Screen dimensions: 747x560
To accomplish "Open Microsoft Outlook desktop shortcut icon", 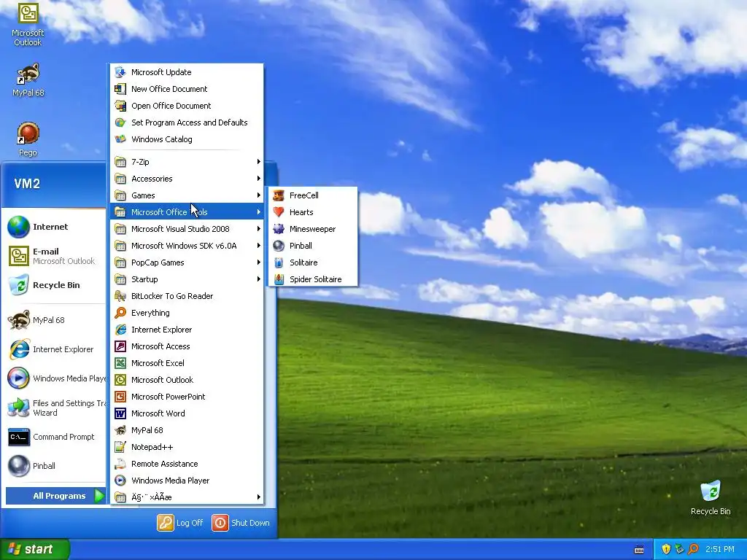I will tap(28, 24).
